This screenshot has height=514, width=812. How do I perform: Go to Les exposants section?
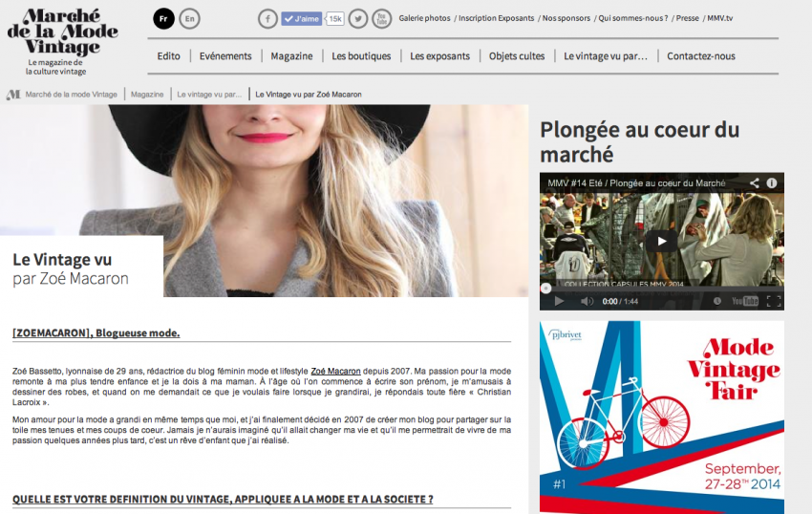click(x=439, y=56)
